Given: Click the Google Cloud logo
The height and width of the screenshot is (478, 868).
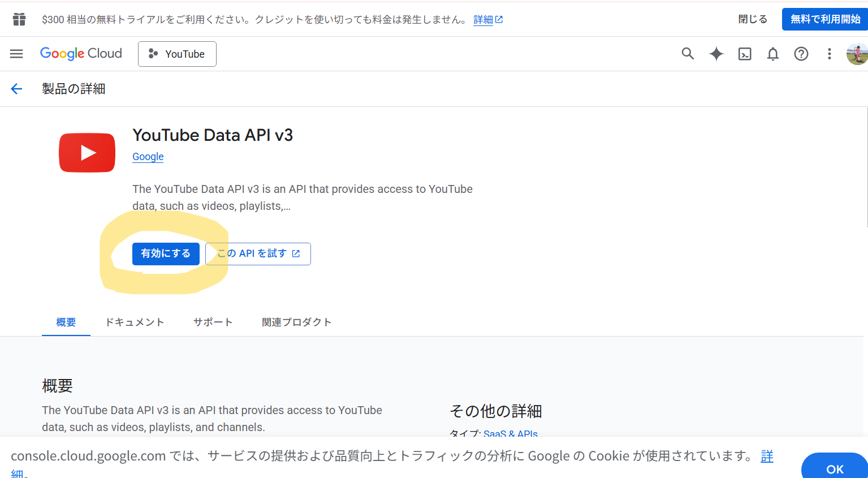Looking at the screenshot, I should (x=81, y=54).
